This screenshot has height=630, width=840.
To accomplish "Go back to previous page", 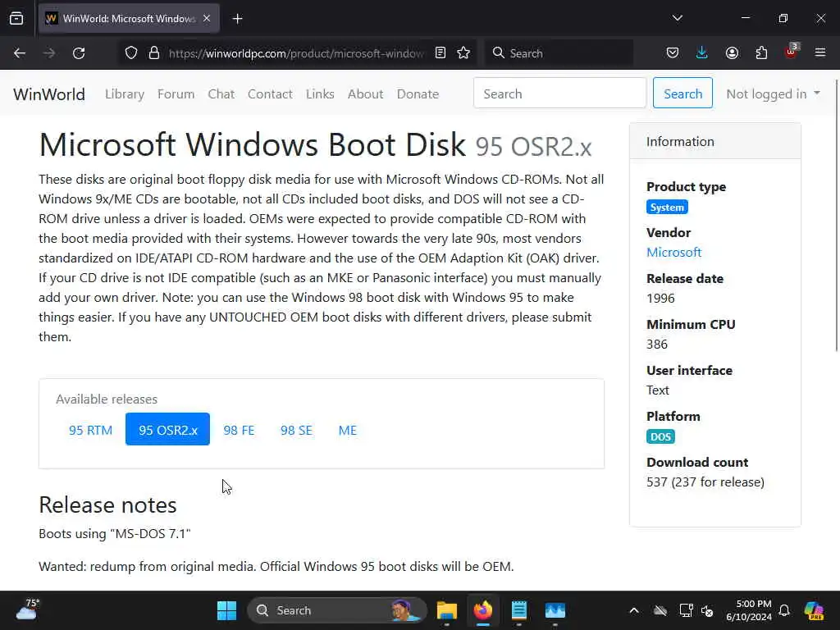I will click(x=20, y=53).
